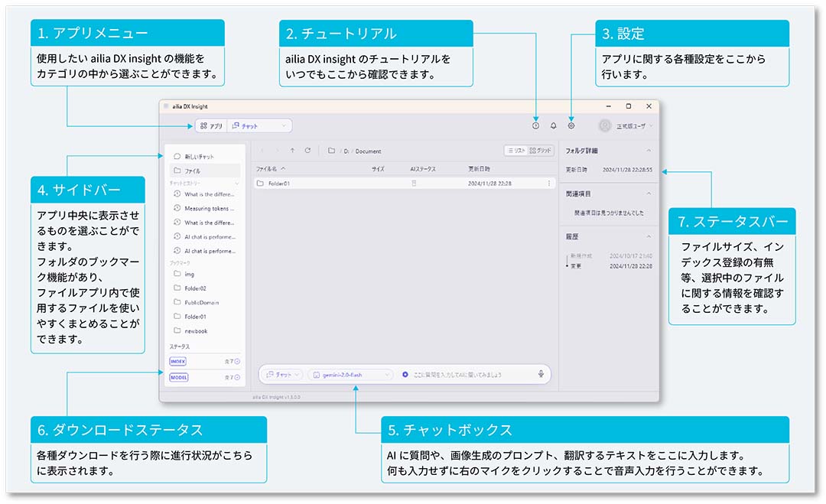826x504 pixels.
Task: Open the newbook bookmark
Action: pos(204,330)
